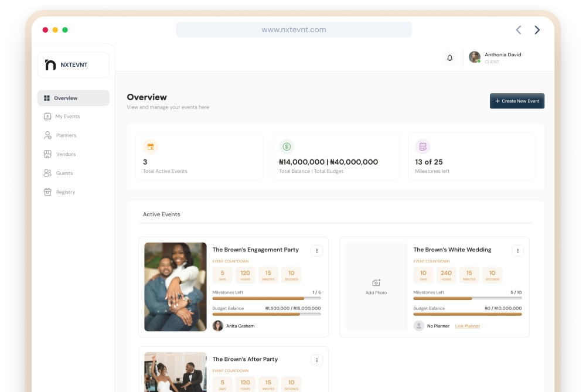Open the After Party event photo

(x=175, y=372)
